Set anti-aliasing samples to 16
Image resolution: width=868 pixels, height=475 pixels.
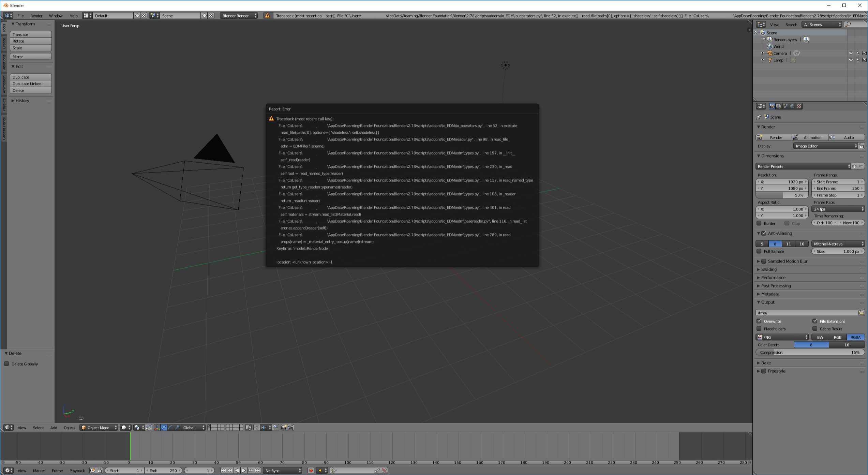click(802, 243)
